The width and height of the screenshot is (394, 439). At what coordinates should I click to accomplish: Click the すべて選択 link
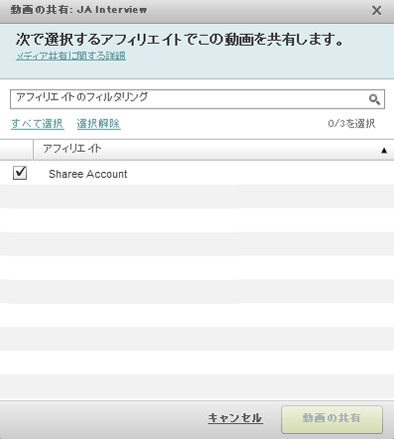37,124
